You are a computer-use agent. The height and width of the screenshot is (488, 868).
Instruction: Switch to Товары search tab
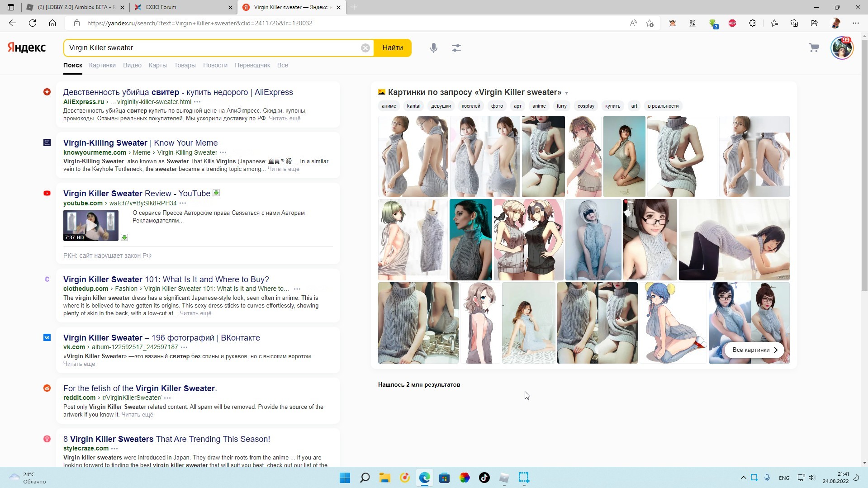(x=185, y=65)
